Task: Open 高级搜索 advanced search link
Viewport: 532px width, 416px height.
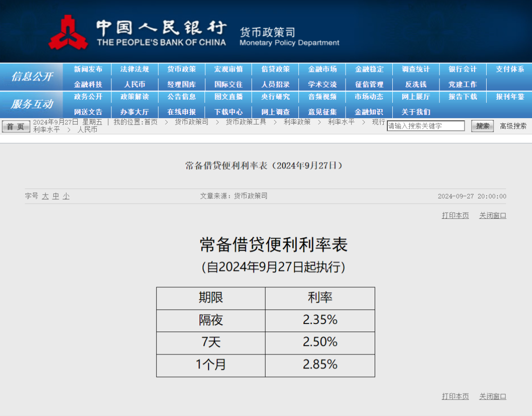Action: click(513, 126)
